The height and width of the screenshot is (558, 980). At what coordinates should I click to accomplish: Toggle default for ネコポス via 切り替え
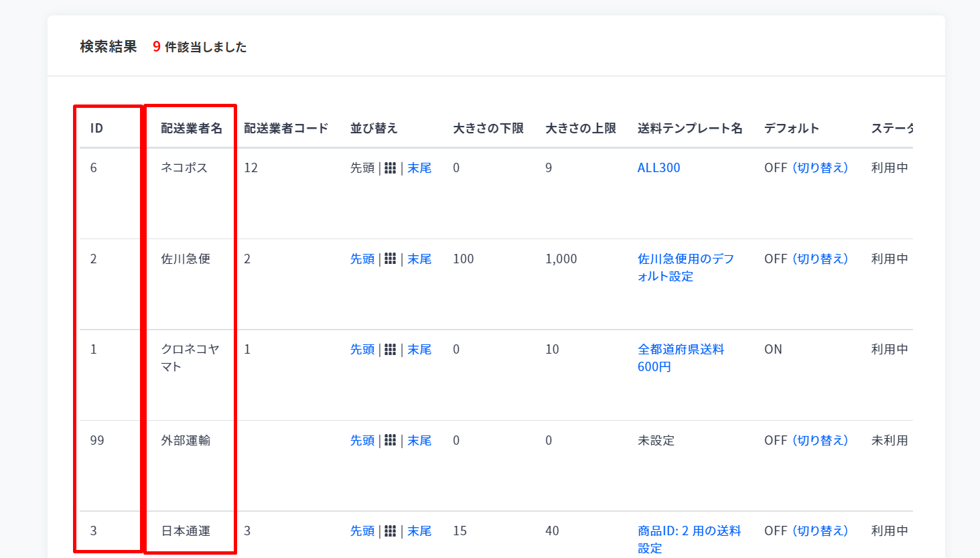point(821,167)
